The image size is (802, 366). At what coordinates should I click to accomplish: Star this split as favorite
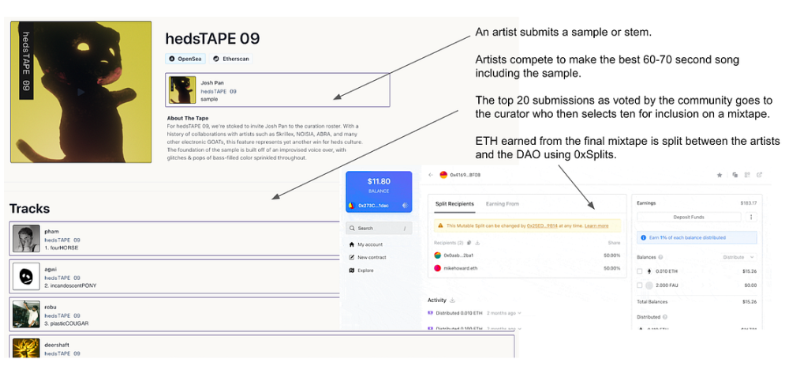[x=720, y=175]
